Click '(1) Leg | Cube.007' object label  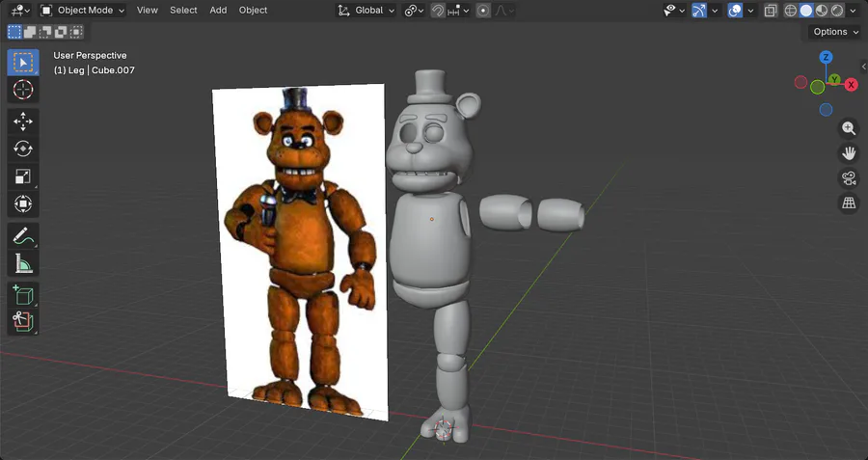[95, 70]
